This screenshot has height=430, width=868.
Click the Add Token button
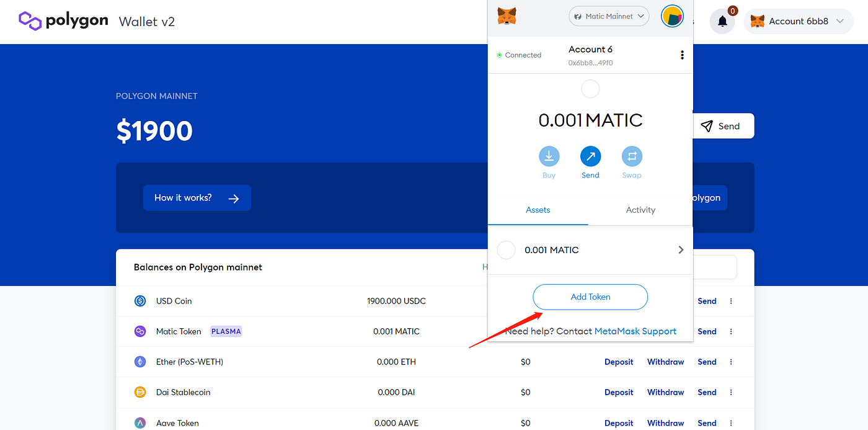point(590,297)
